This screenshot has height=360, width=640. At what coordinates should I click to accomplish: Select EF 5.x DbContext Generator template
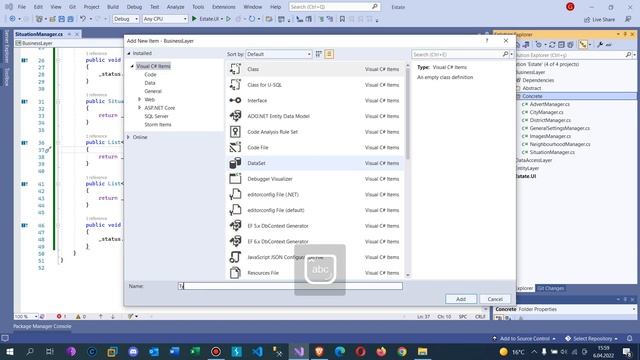[315, 226]
